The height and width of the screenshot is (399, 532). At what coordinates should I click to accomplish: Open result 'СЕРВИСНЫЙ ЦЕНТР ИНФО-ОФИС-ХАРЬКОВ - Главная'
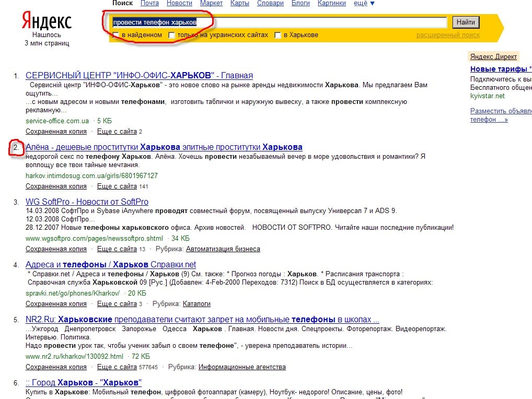tap(139, 75)
